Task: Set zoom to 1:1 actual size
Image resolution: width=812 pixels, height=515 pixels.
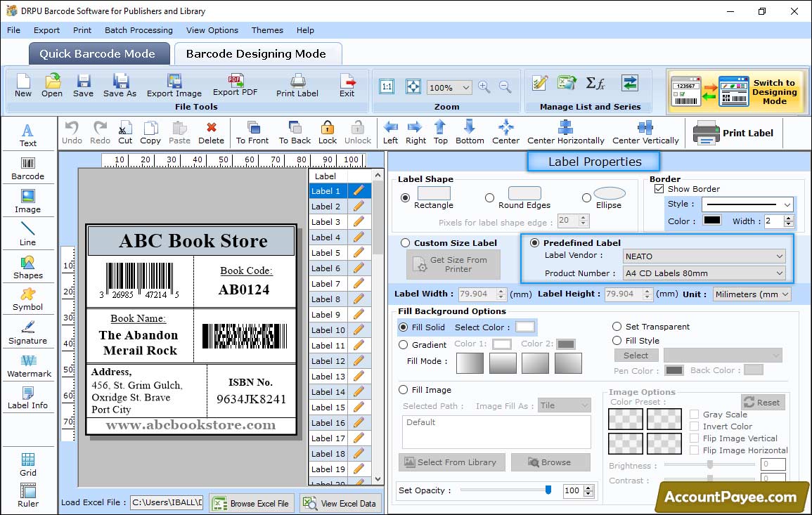Action: tap(387, 87)
